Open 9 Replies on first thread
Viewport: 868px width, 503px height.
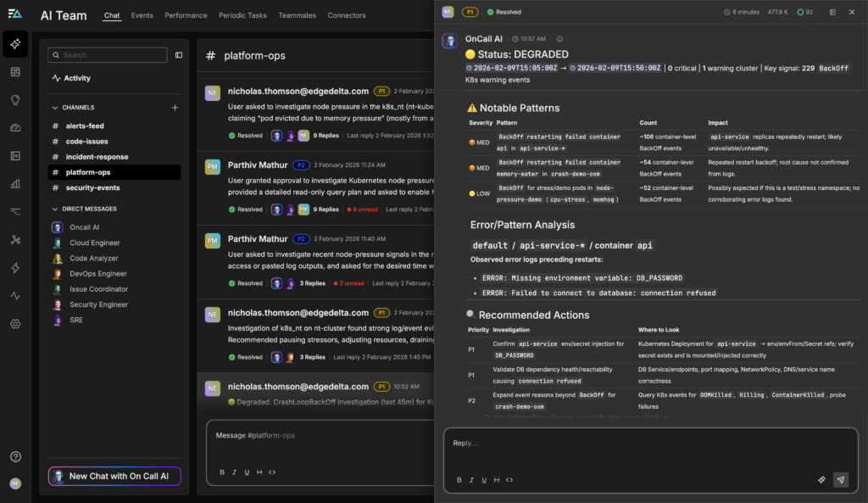325,136
